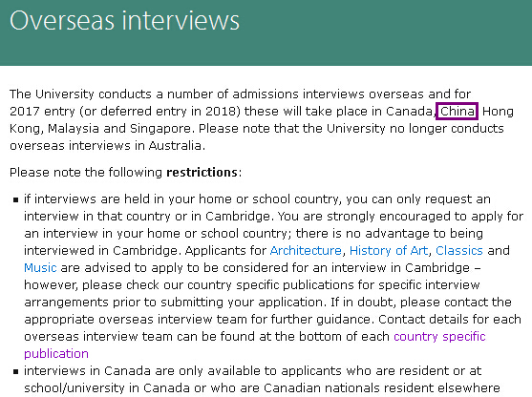Click the word publication on its own line
The height and width of the screenshot is (397, 532).
pyautogui.click(x=56, y=354)
